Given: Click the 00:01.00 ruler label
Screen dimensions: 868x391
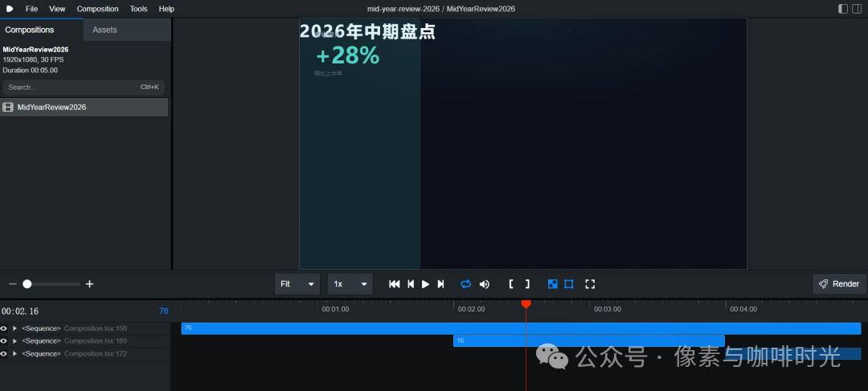Looking at the screenshot, I should (x=335, y=309).
